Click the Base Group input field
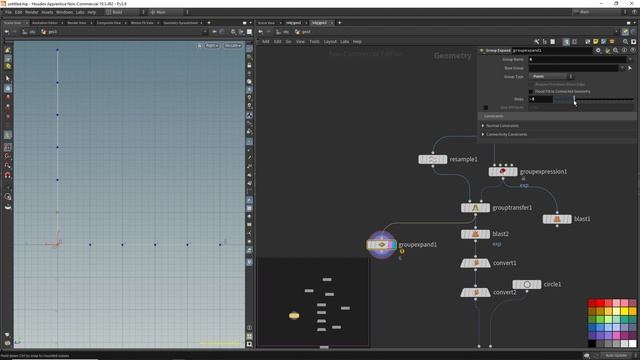The width and height of the screenshot is (640, 360). coord(574,68)
